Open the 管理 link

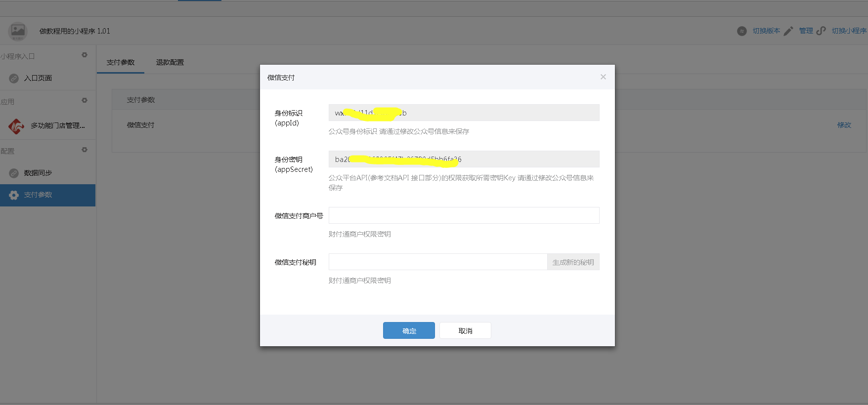coord(806,31)
